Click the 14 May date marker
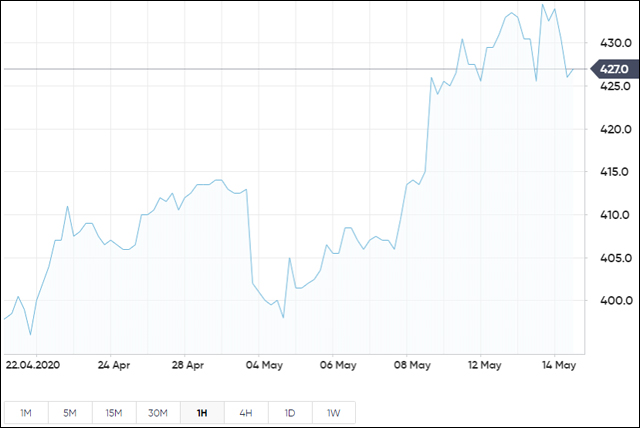This screenshot has height=428, width=640. (x=559, y=366)
